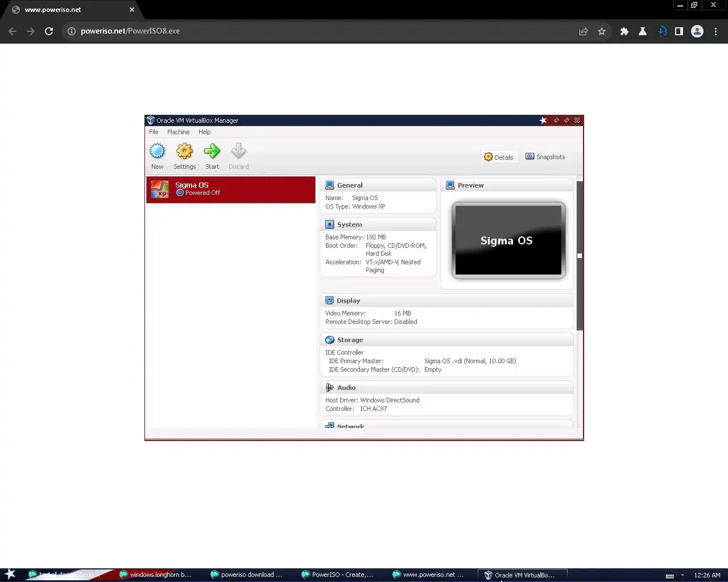Click the star icon on VirtualBox title bar
Viewport: 728px width, 582px height.
[x=543, y=120]
